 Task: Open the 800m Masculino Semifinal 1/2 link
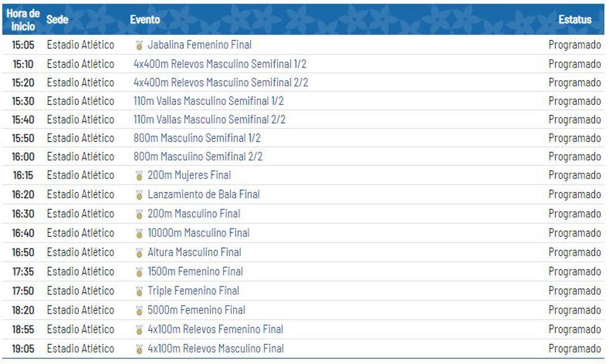pos(197,138)
